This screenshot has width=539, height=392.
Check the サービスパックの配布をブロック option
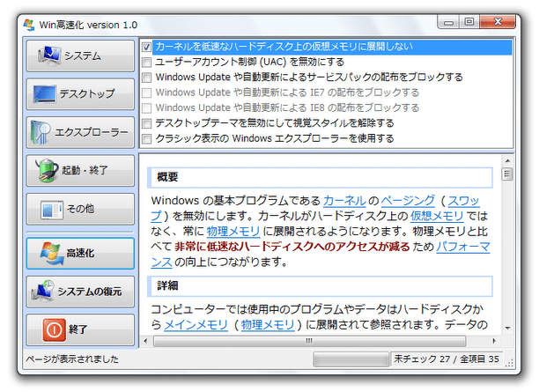(147, 78)
